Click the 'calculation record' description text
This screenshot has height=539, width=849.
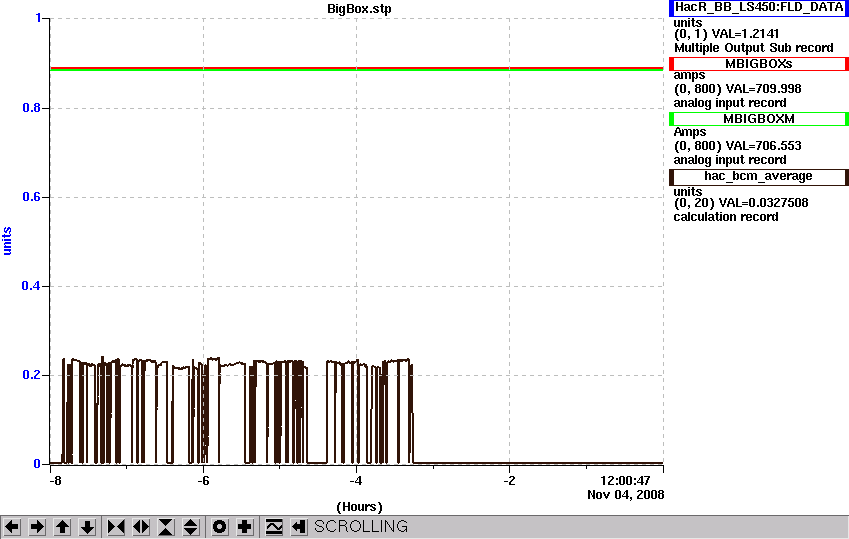(726, 217)
